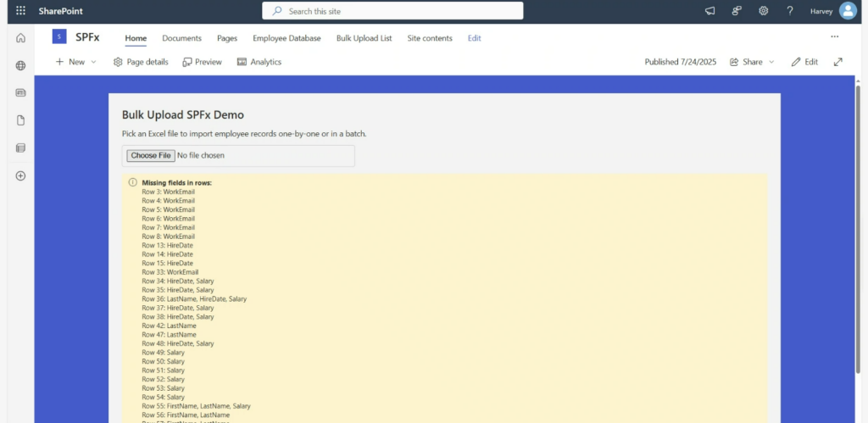Expand the Share dropdown
Screen dimensions: 868x423
click(x=771, y=62)
